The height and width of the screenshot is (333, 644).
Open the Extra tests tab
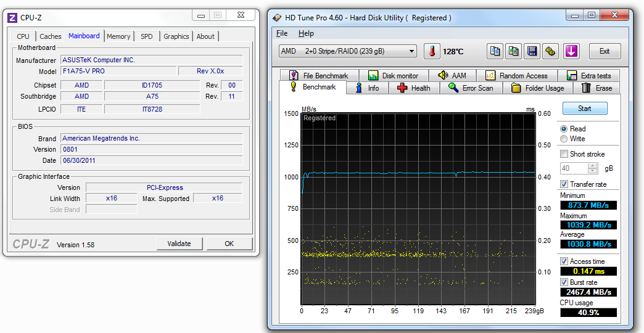tap(588, 76)
